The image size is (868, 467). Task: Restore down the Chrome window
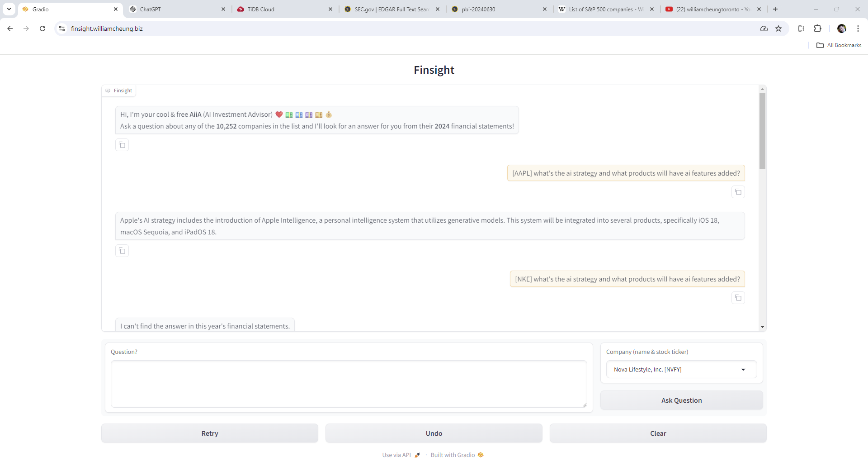(x=837, y=9)
